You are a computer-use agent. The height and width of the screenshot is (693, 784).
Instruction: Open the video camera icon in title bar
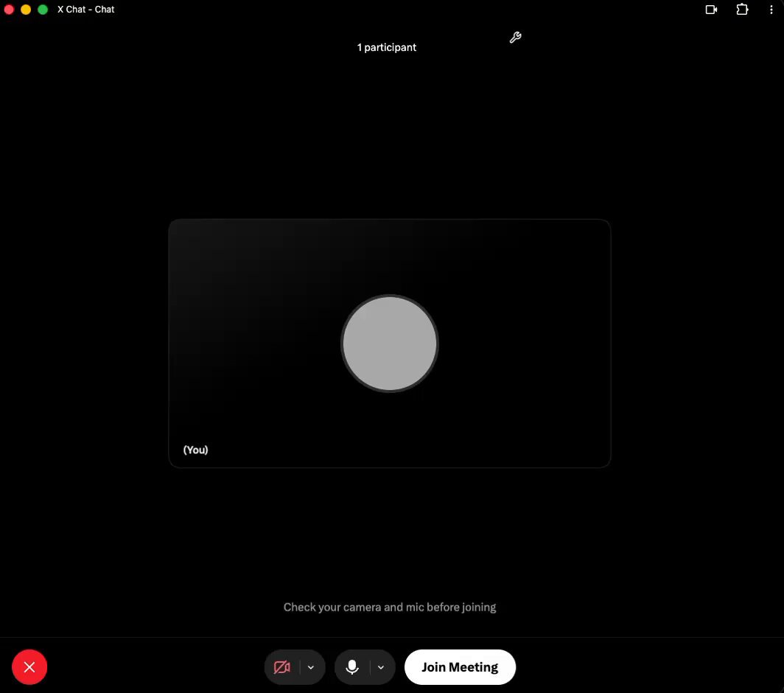pyautogui.click(x=711, y=10)
